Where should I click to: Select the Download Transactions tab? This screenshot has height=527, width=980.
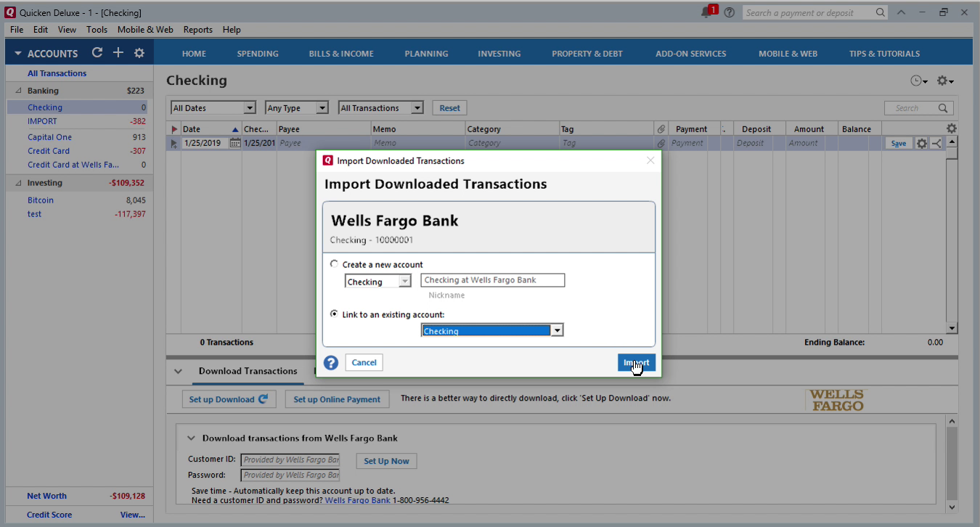click(248, 371)
